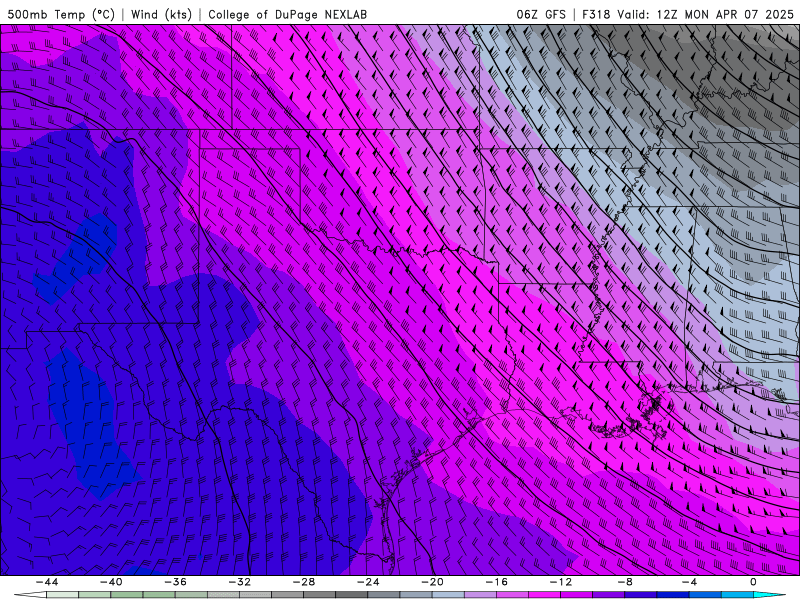
Task: Select the -4 legend value
Action: [x=689, y=582]
